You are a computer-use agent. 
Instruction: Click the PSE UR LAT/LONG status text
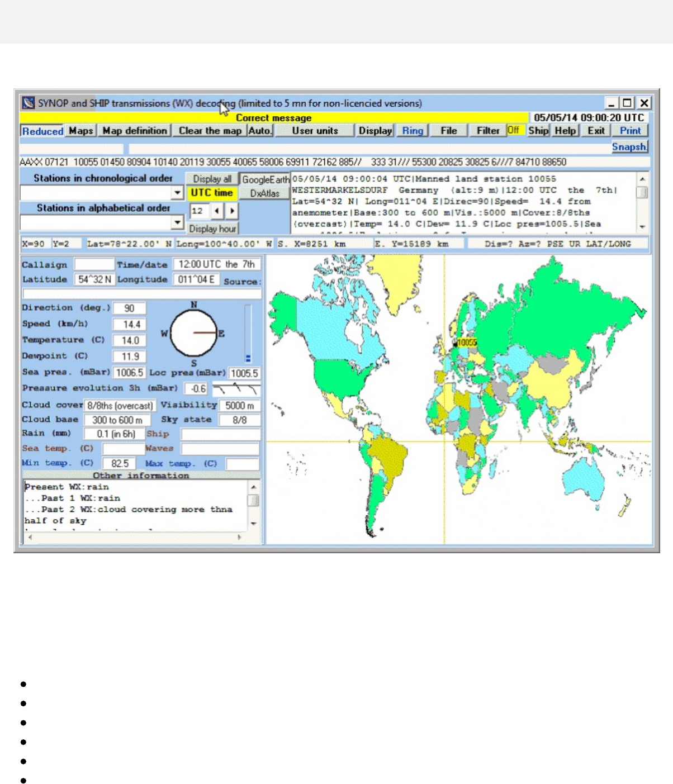click(589, 244)
